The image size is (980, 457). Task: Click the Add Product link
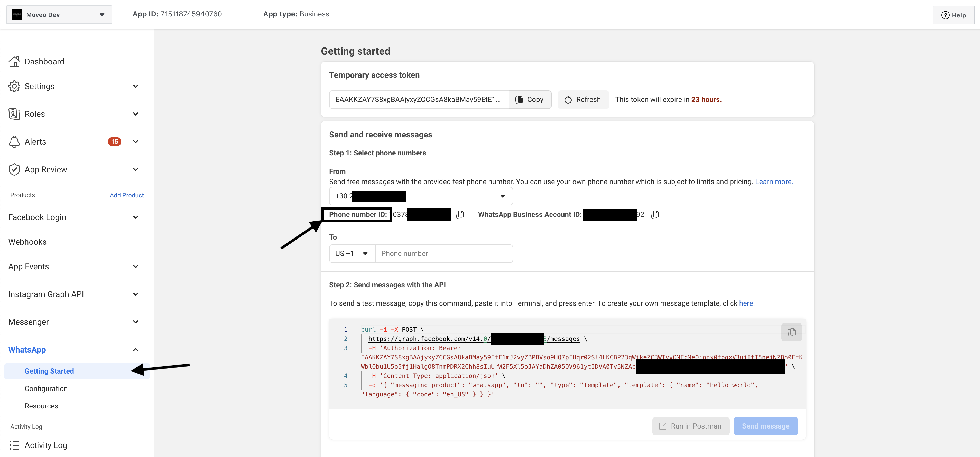click(x=127, y=195)
